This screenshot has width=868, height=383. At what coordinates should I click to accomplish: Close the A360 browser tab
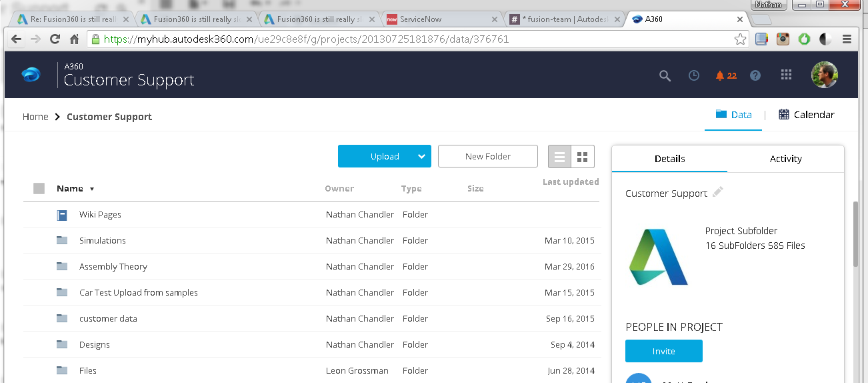739,19
